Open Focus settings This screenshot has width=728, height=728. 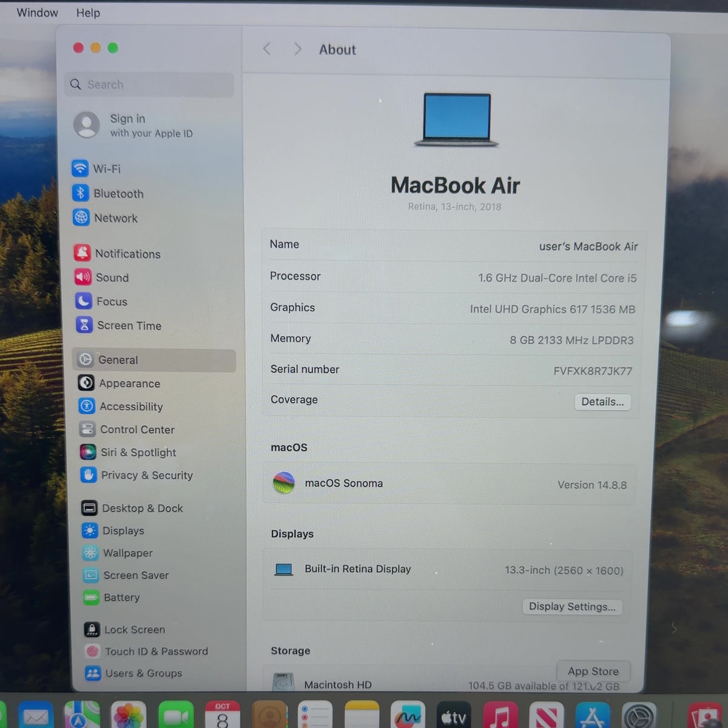pos(101,302)
